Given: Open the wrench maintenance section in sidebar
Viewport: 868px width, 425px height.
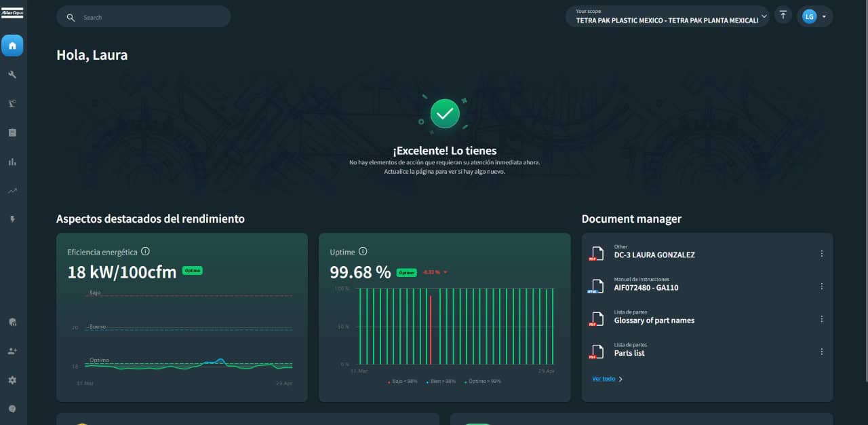Looking at the screenshot, I should (x=12, y=75).
